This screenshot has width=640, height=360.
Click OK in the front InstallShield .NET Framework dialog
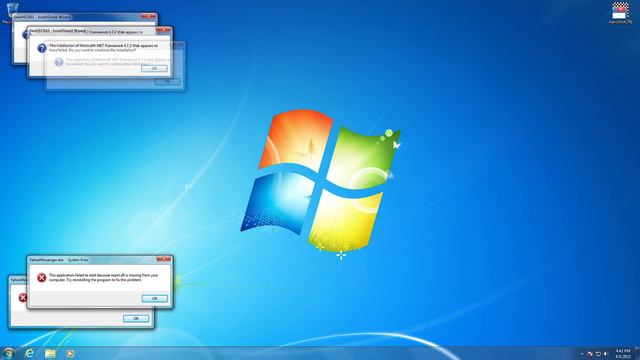154,69
